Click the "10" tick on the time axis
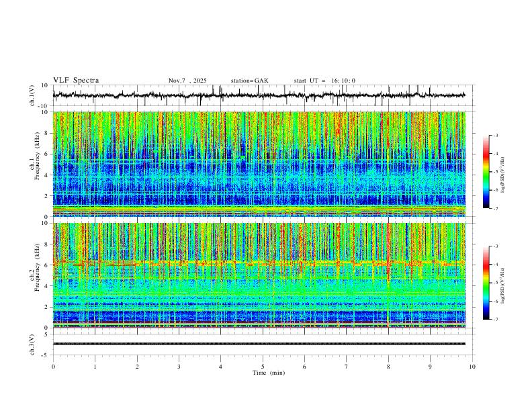Viewport: 532px width, 411px height. click(472, 367)
